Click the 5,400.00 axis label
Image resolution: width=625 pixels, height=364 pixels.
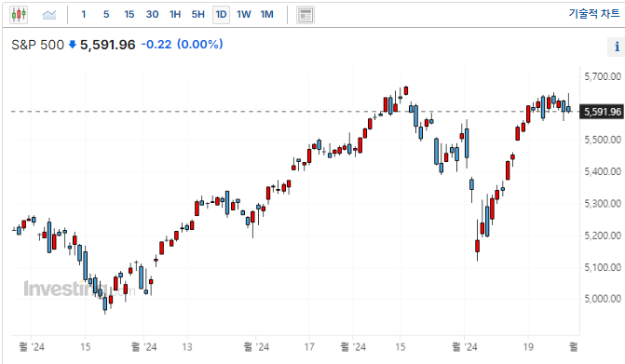(603, 171)
